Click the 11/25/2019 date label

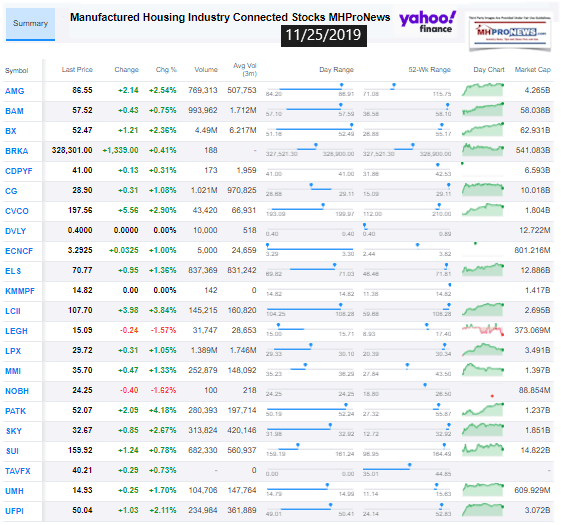coord(323,35)
